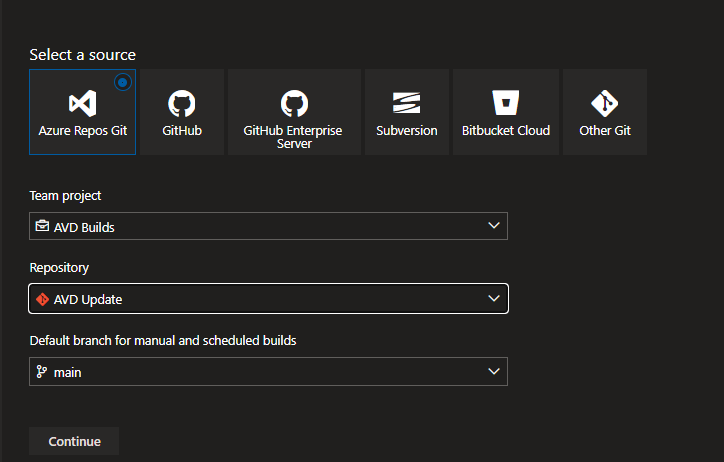Select the Azure Repos Git icon
The image size is (724, 462).
(82, 103)
